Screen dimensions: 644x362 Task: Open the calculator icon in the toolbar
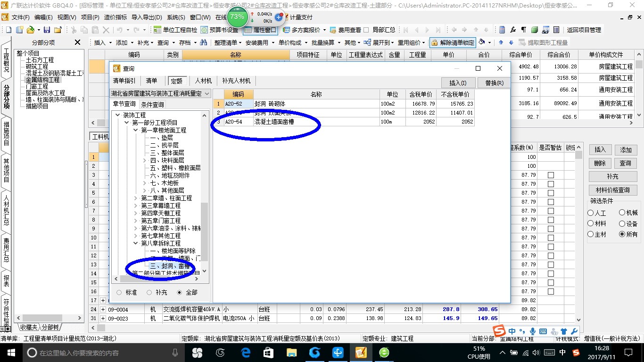[x=503, y=30]
